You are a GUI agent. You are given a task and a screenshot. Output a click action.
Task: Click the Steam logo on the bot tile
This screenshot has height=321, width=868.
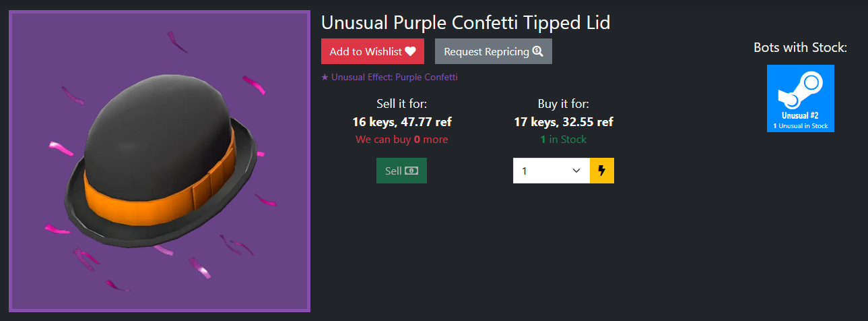coord(801,90)
